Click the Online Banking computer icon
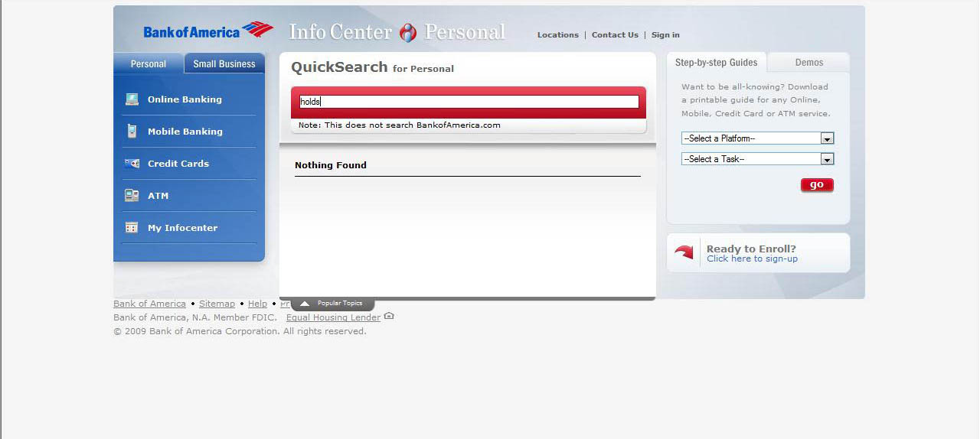The image size is (980, 439). coord(132,99)
